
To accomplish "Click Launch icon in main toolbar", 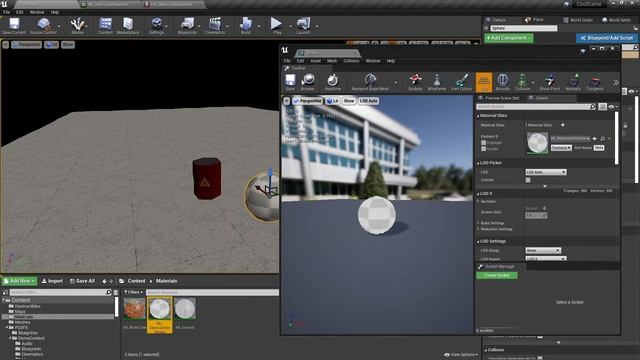I will [303, 26].
